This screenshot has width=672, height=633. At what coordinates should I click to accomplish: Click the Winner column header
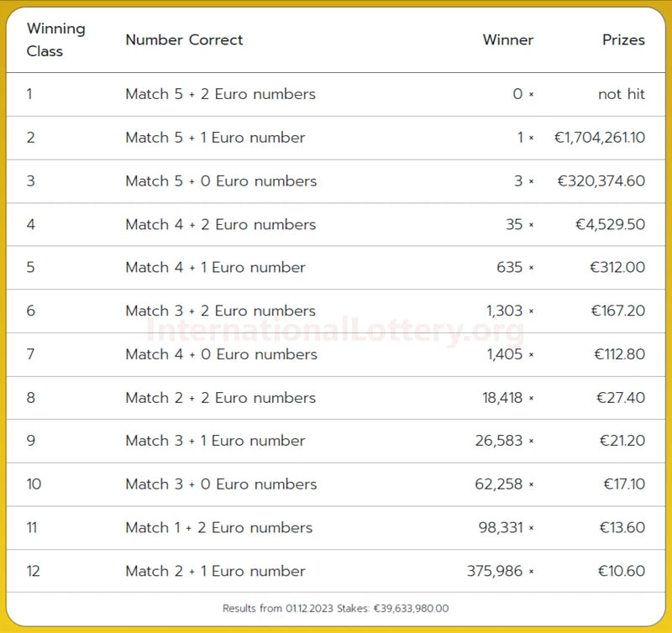508,39
